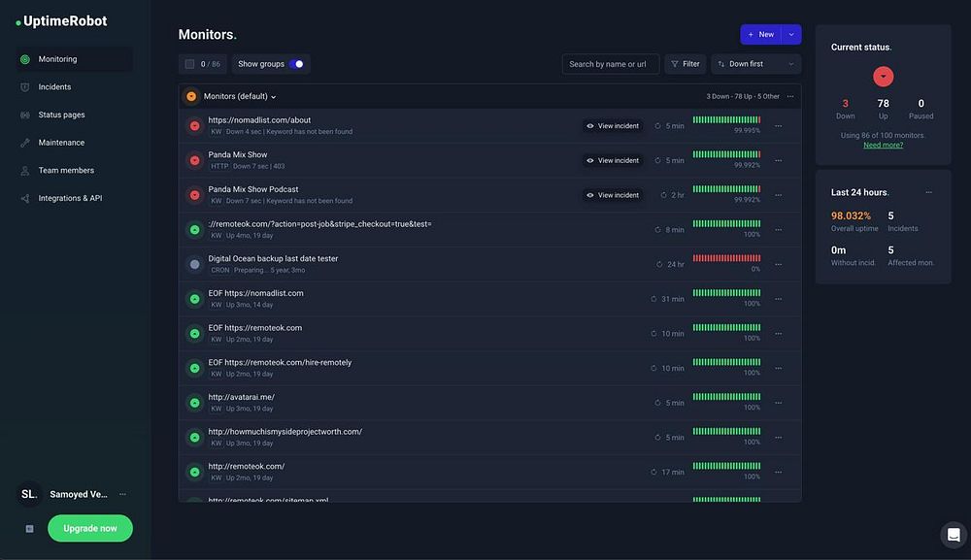
Task: Click the red Current status indicator
Action: [883, 77]
